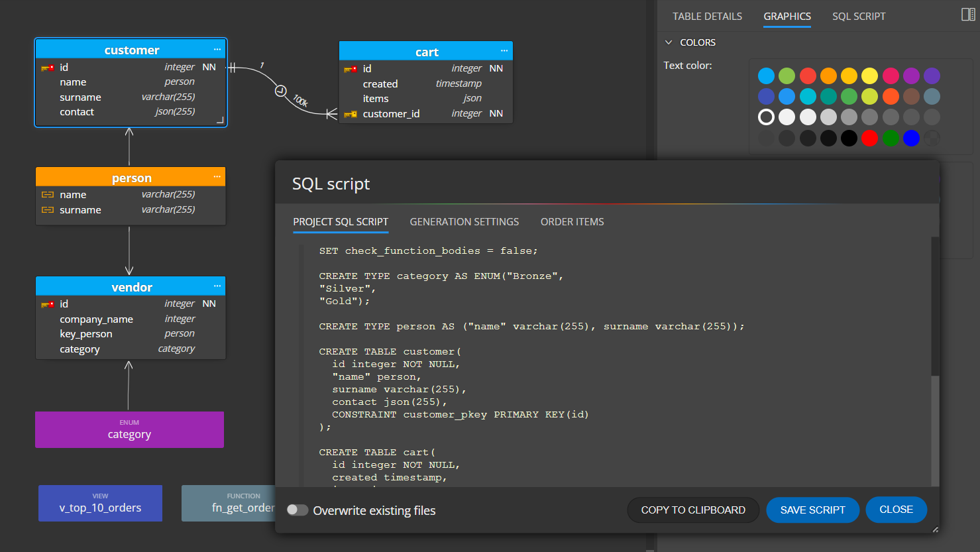Viewport: 980px width, 552px height.
Task: Click the field icon next to person name
Action: [x=48, y=195]
